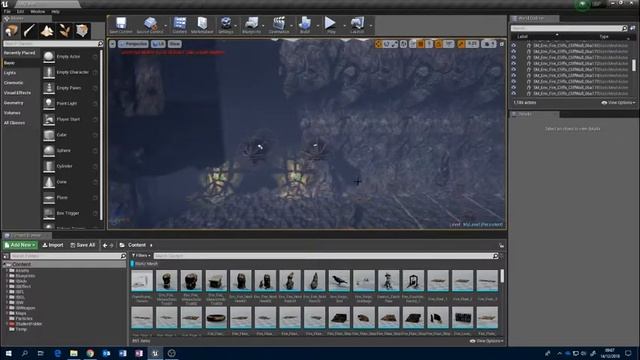Click Import button in Content Browser

pyautogui.click(x=53, y=245)
